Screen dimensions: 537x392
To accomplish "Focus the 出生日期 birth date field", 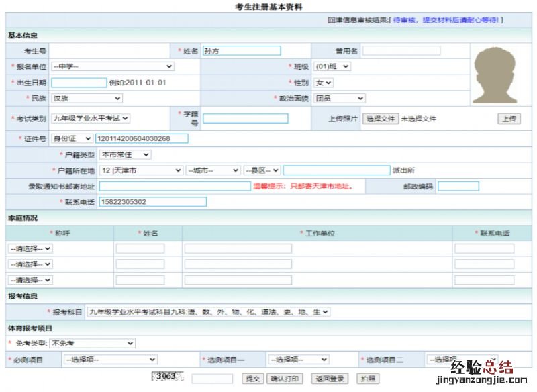I will (x=79, y=83).
